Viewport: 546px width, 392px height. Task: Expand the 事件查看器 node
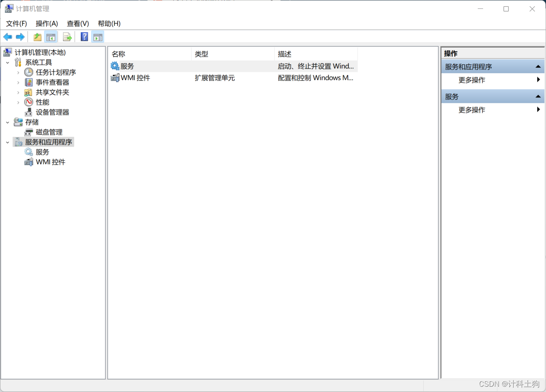[18, 82]
